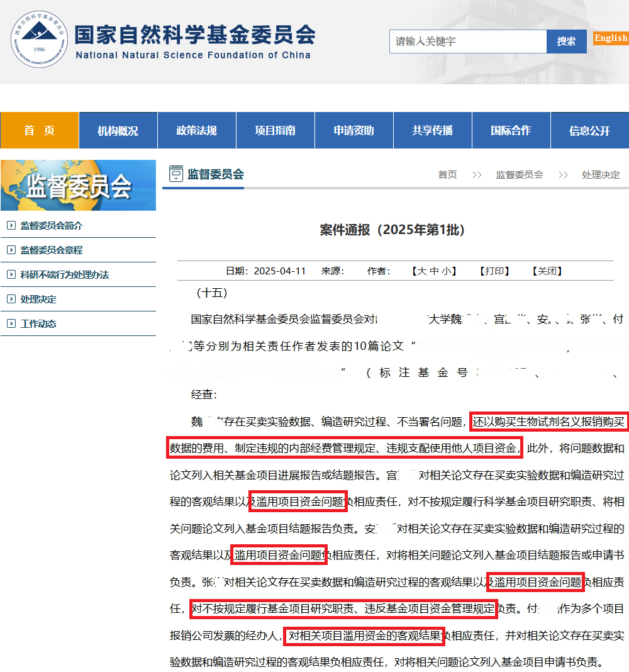Image resolution: width=629 pixels, height=672 pixels.
Task: Click arrow icon next to 工作动态
Action: (11, 324)
